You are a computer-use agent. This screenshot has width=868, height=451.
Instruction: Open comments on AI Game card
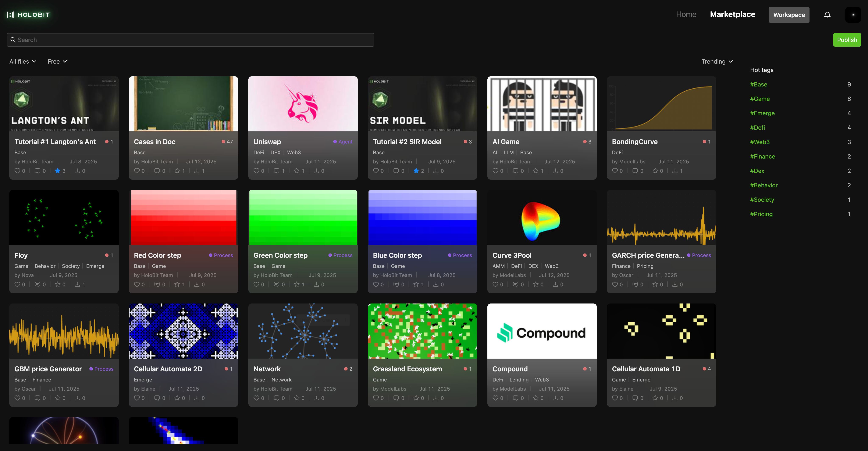coord(516,171)
